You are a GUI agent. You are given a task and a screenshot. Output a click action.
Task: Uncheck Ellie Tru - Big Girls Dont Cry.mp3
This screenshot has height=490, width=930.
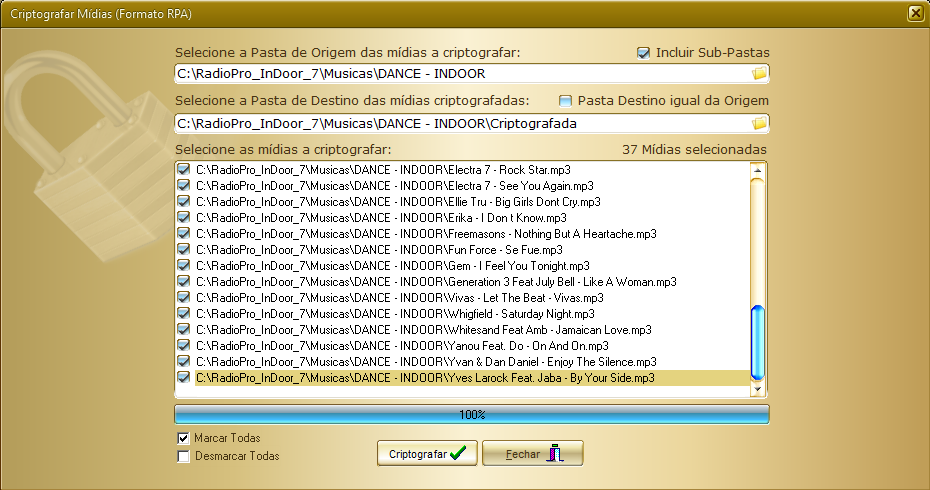(x=184, y=202)
